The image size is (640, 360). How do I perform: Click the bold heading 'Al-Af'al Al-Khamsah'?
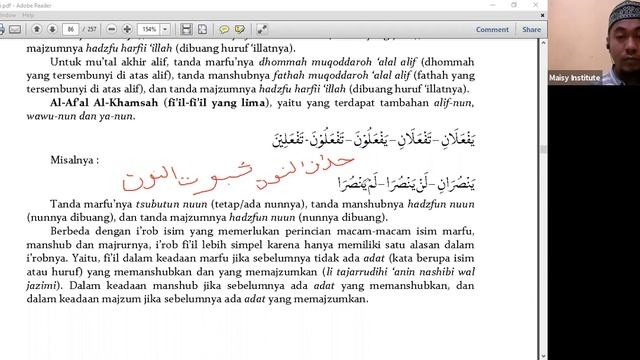(x=104, y=102)
